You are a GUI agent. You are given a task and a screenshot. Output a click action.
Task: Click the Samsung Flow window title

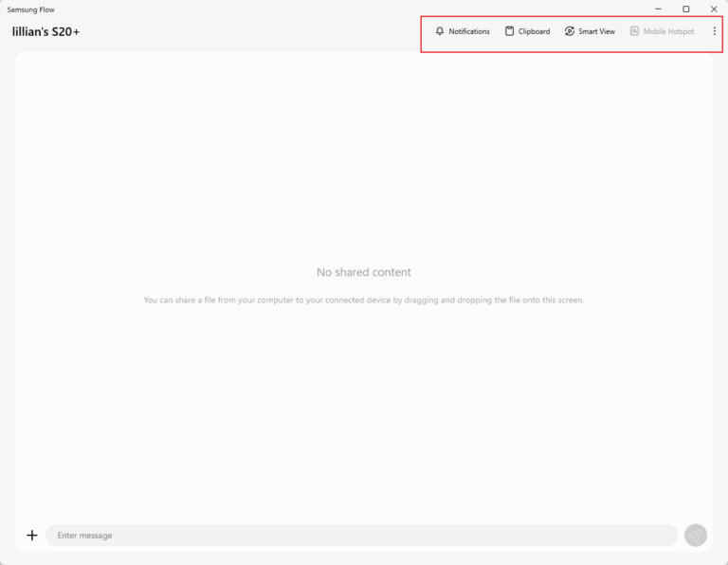pos(30,9)
